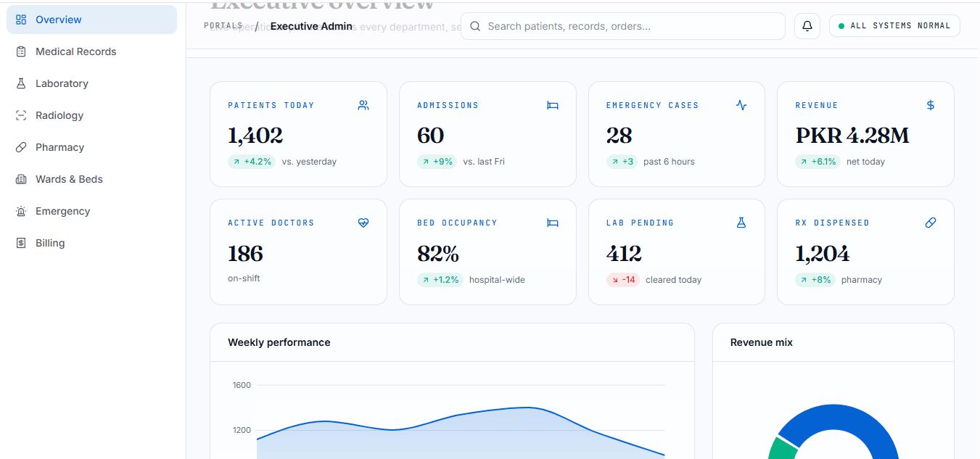The image size is (980, 459).
Task: Click the -14 cleared today badge
Action: pyautogui.click(x=623, y=280)
